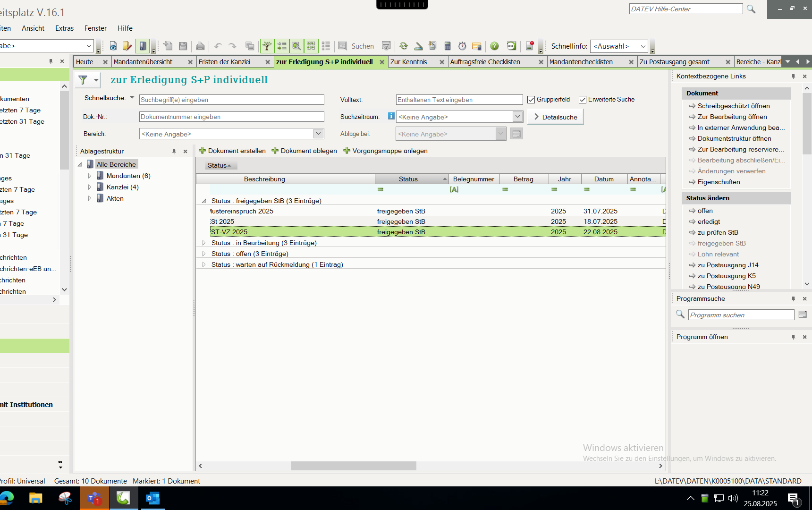Click the stopwatch icon in toolbar
812x510 pixels.
(x=462, y=46)
